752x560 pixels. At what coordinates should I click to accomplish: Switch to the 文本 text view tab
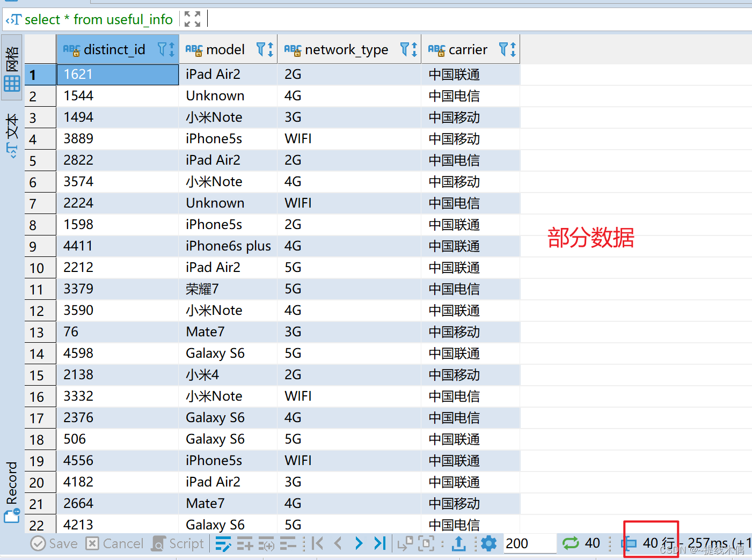click(12, 135)
